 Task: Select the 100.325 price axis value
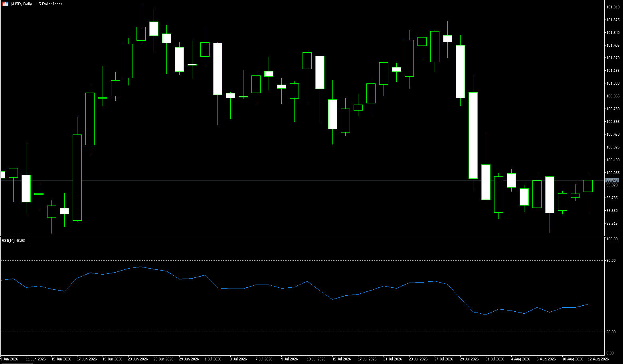[613, 147]
